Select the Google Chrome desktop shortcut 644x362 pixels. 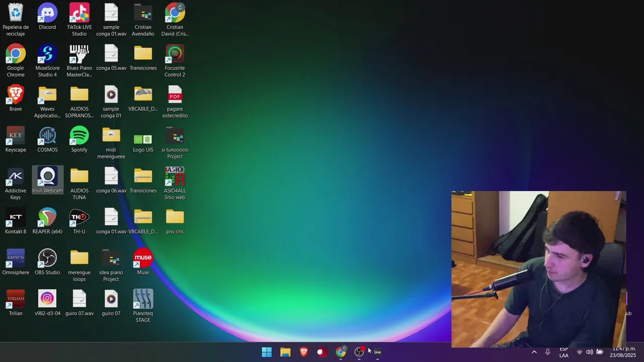[16, 61]
